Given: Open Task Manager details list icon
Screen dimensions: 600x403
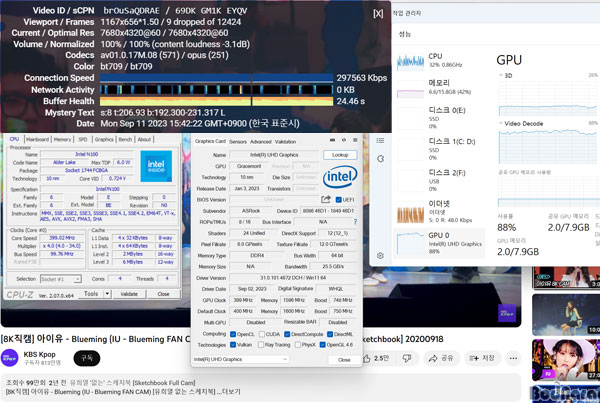Looking at the screenshot, I should [x=380, y=140].
